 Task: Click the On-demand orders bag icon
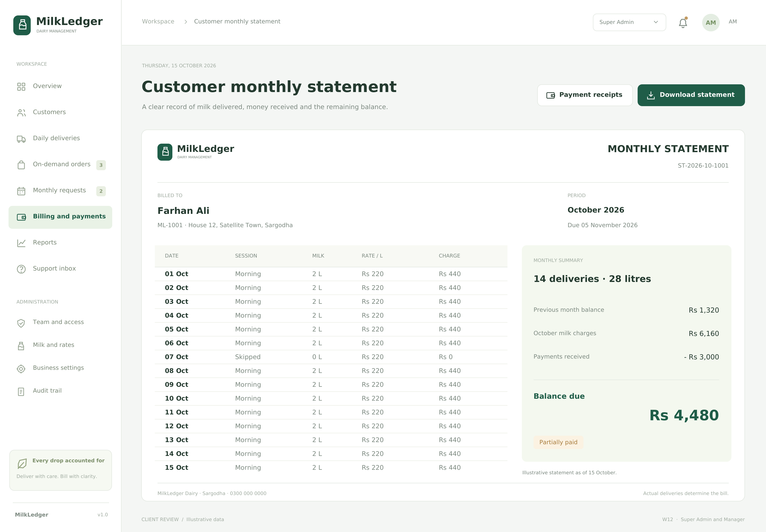[x=21, y=165]
